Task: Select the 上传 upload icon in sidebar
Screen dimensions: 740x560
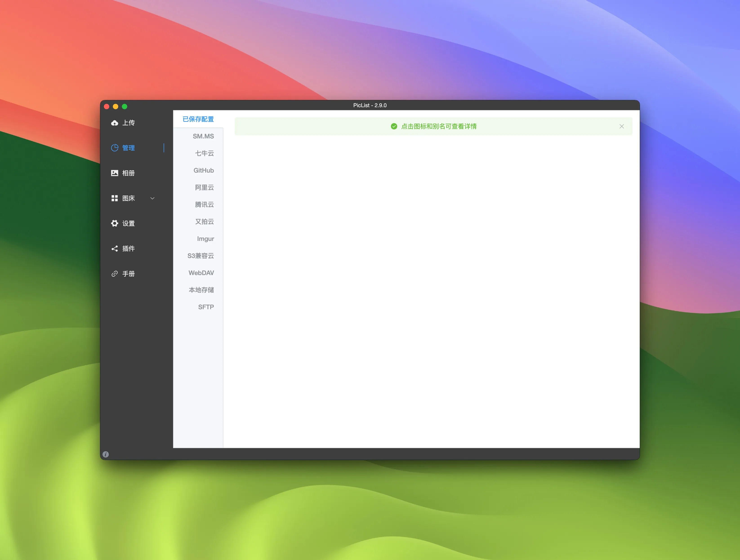Action: tap(114, 122)
